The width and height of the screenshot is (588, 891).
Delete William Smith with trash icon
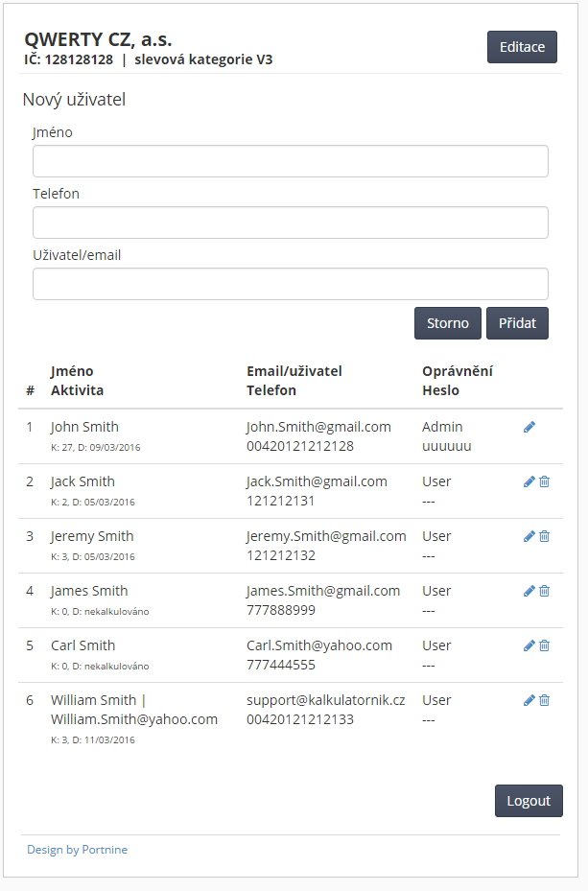click(x=544, y=700)
